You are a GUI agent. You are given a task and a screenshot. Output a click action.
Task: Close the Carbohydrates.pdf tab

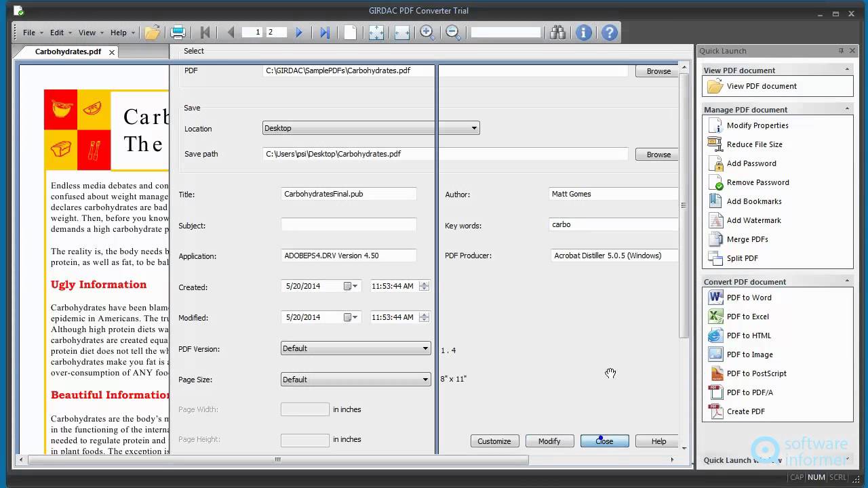point(112,52)
